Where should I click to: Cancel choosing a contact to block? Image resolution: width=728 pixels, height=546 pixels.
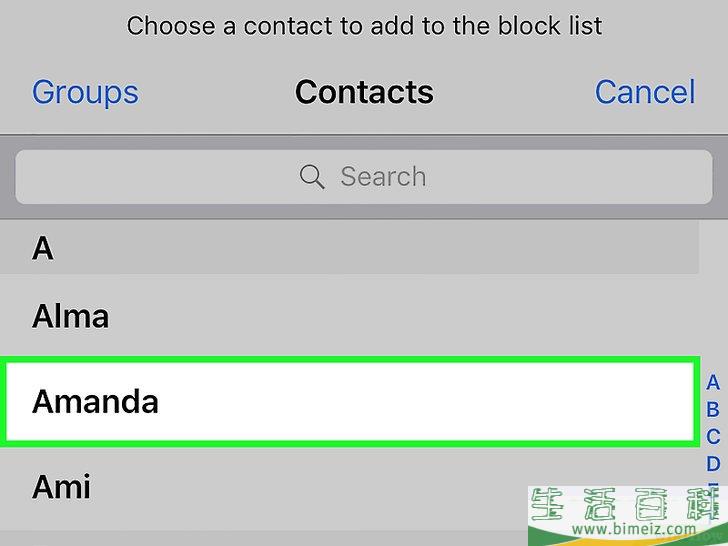coord(645,91)
